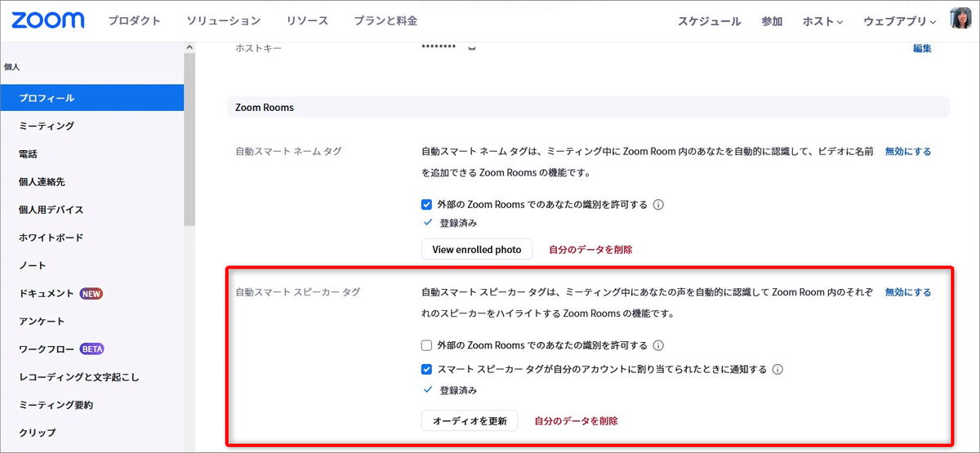
Task: Check external identification under Smart Speaker Tag
Action: point(426,345)
